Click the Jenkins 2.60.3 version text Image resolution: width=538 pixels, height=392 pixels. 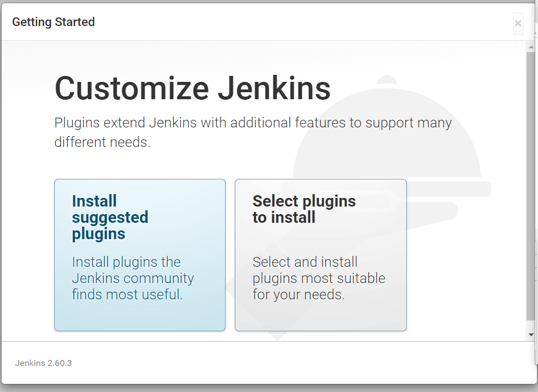tap(43, 363)
